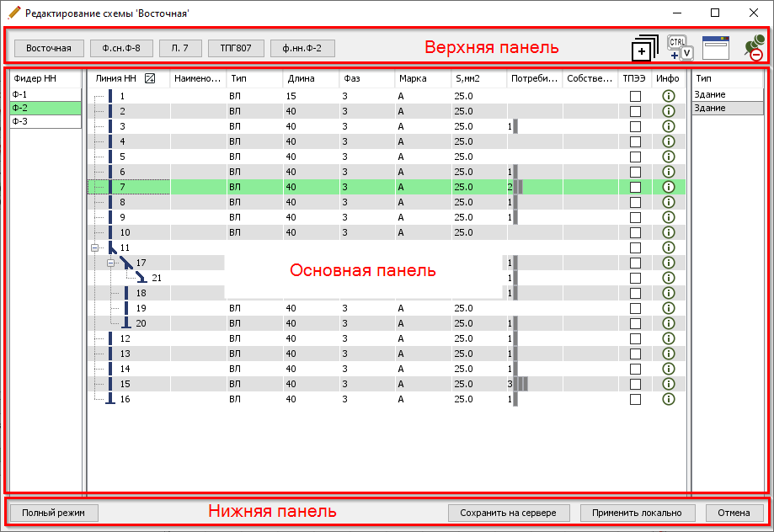Enable the ТПЭЭ checkbox for line 14
This screenshot has height=532, width=774.
635,370
